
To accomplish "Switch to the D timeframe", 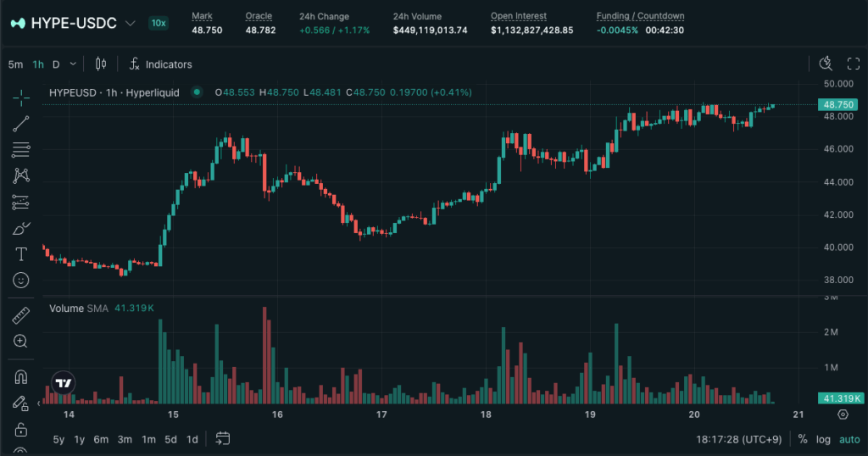I will [56, 64].
